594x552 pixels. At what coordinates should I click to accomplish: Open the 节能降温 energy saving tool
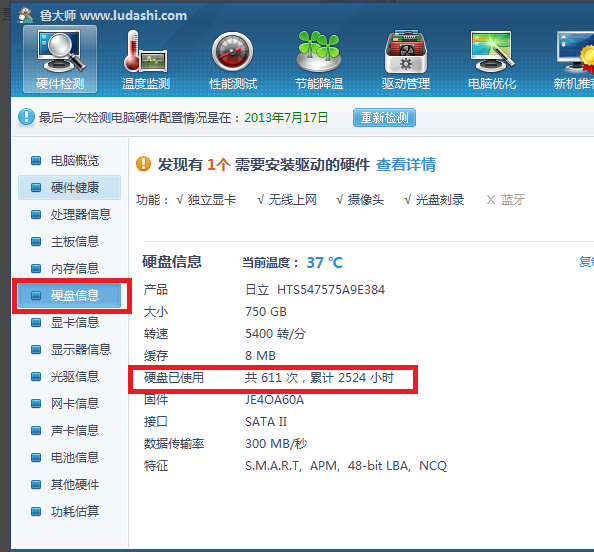319,59
